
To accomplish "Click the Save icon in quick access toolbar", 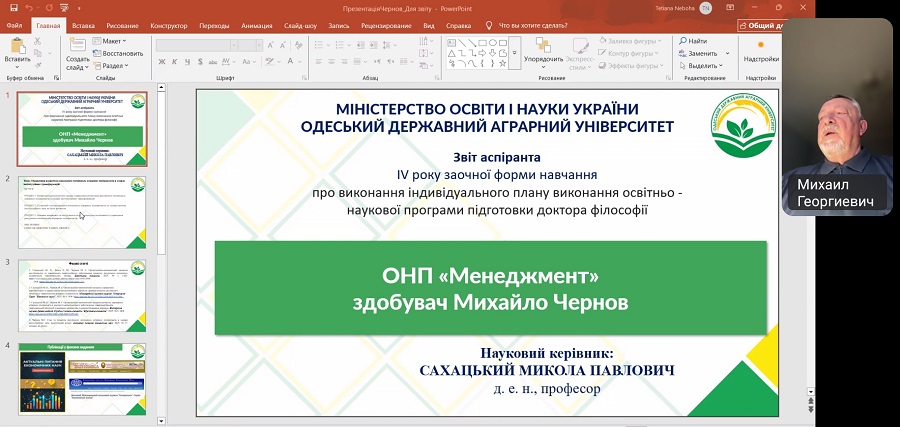I will [15, 8].
